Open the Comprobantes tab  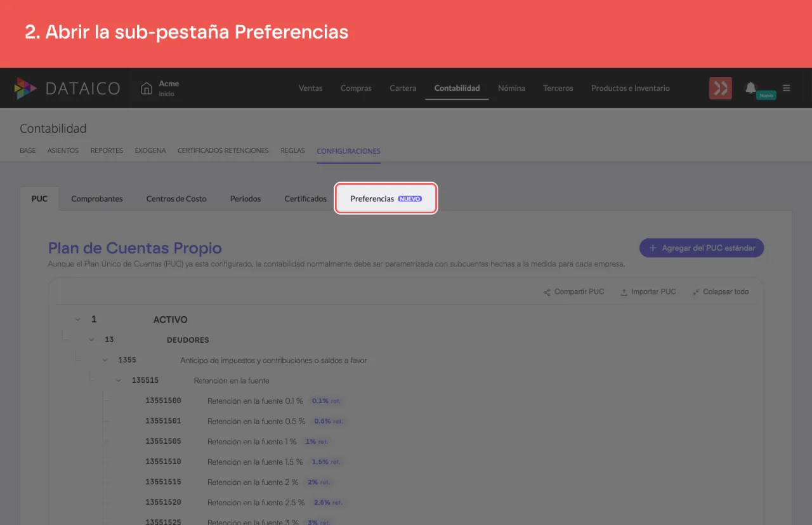pyautogui.click(x=97, y=199)
